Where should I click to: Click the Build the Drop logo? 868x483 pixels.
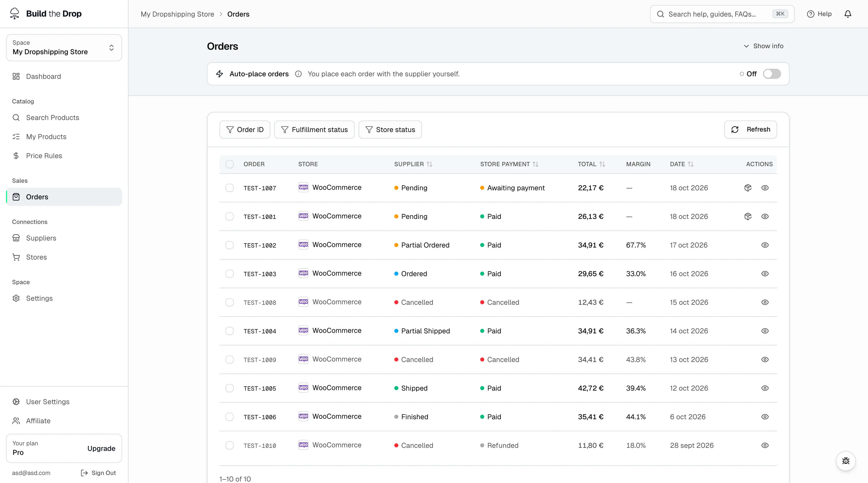click(46, 14)
